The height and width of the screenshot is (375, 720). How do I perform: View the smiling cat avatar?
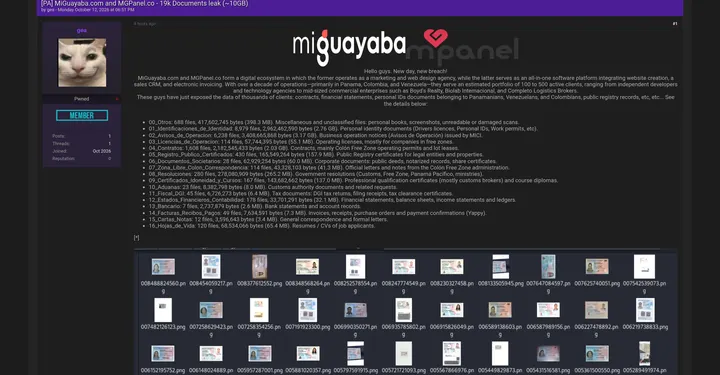(x=82, y=62)
